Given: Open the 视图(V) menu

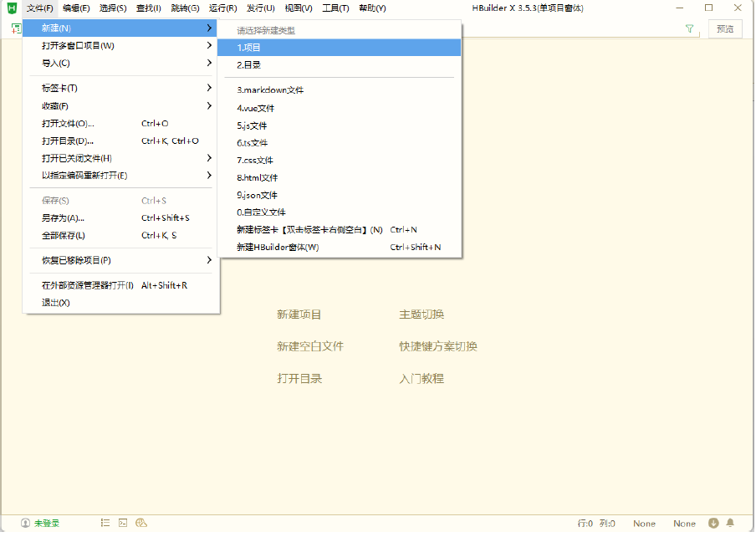Looking at the screenshot, I should [x=299, y=8].
